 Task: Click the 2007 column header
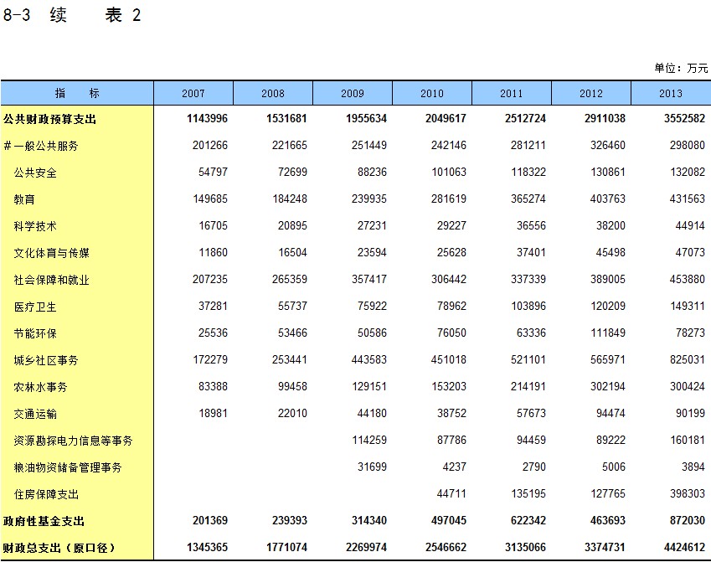(193, 93)
